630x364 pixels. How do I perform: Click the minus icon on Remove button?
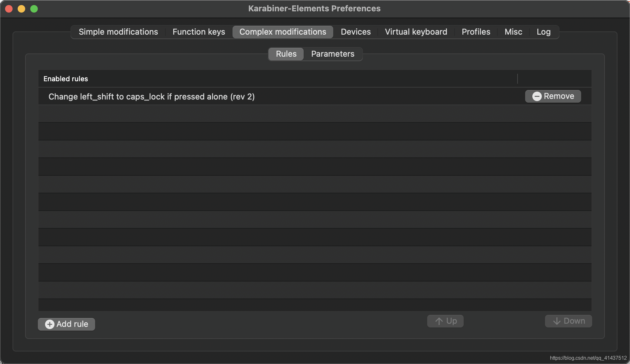537,96
